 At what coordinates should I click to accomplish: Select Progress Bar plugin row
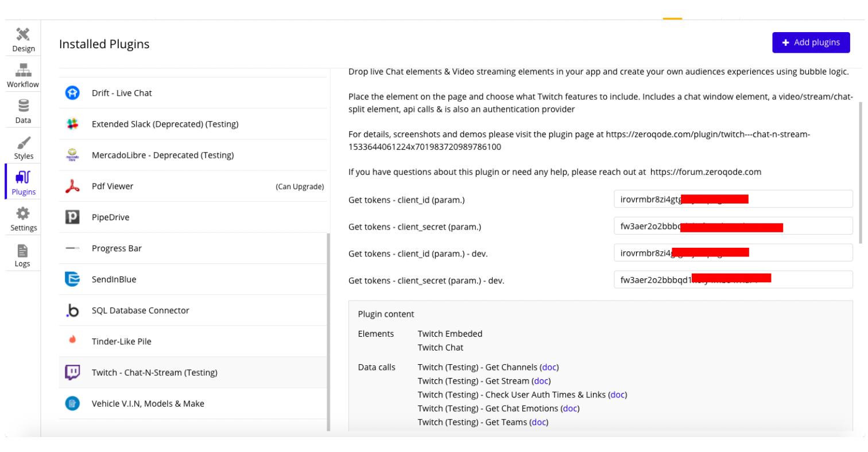pos(193,248)
